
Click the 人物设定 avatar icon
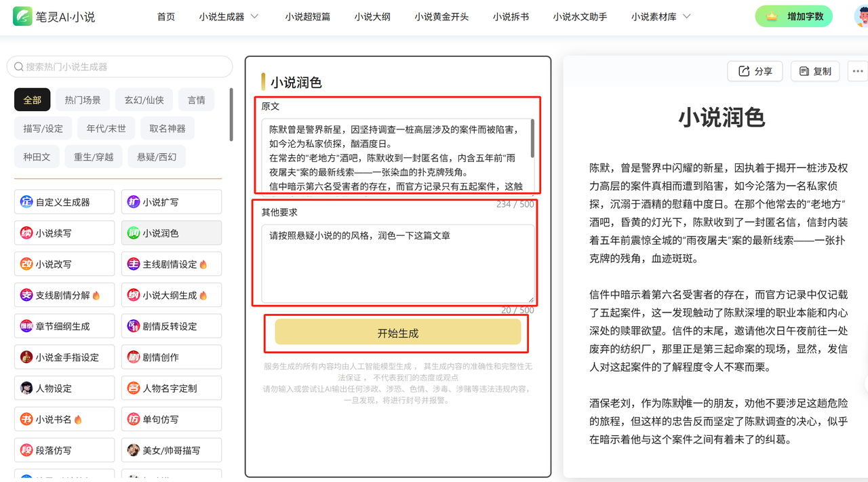point(26,388)
